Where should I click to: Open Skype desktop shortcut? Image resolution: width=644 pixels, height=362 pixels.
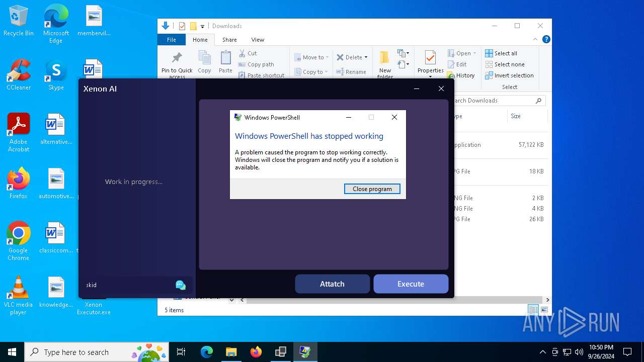coord(56,75)
